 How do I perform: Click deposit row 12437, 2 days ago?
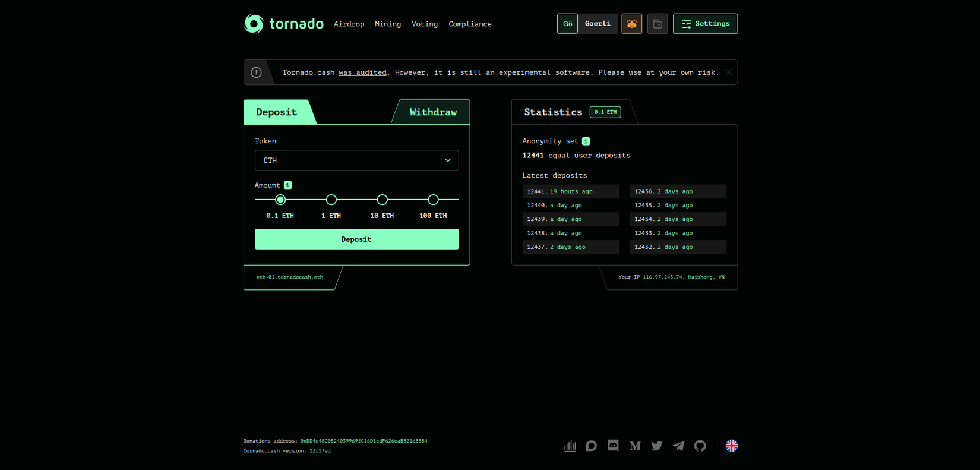click(570, 247)
